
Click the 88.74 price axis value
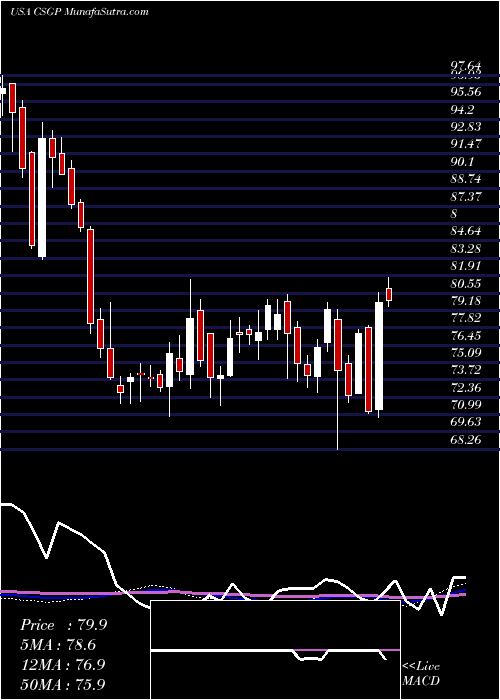coord(466,179)
